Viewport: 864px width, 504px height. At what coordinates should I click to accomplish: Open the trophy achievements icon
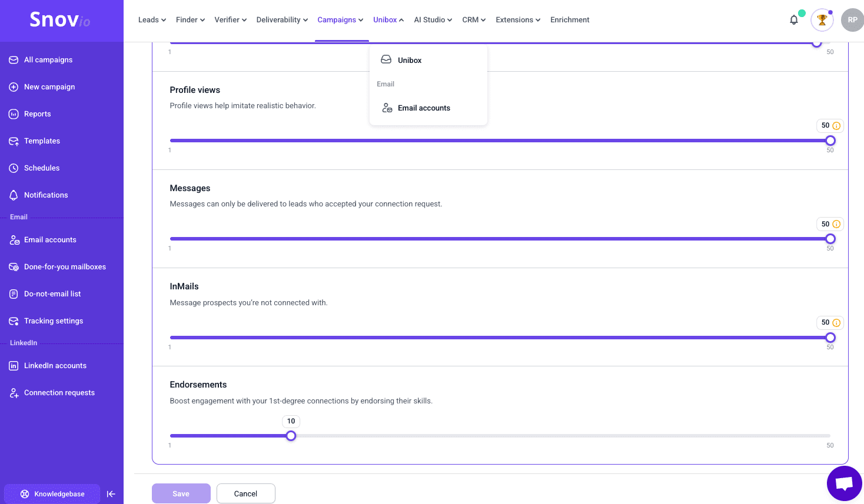tap(822, 20)
